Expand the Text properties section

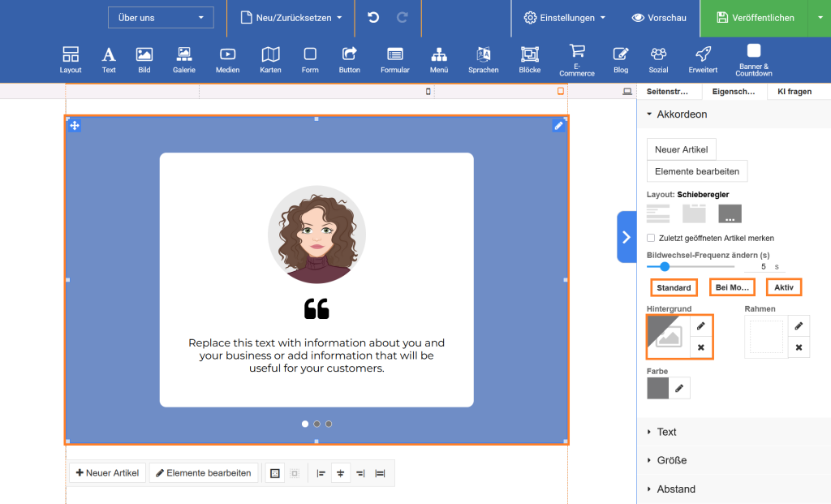(x=666, y=432)
